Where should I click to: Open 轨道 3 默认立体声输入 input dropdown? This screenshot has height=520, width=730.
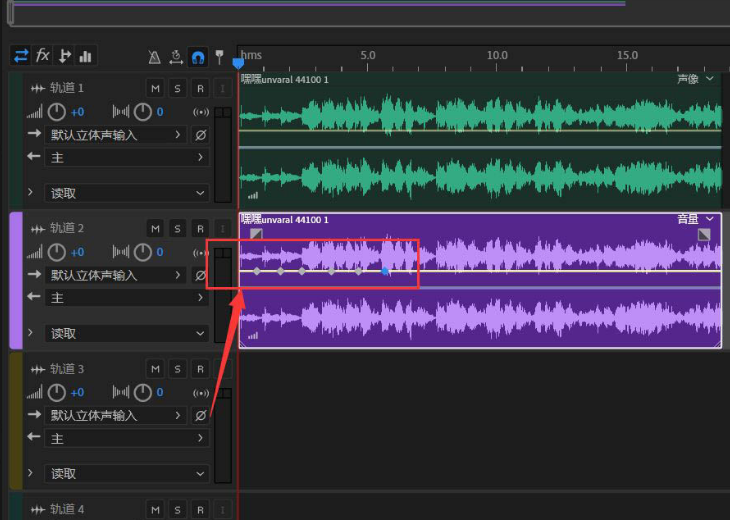point(116,415)
